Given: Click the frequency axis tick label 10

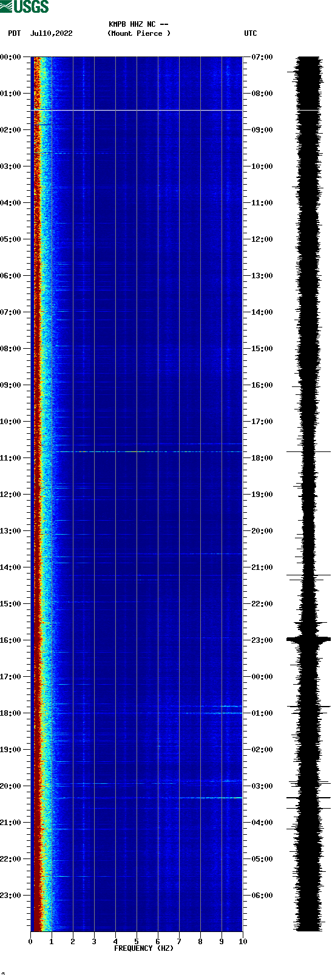Looking at the screenshot, I should (x=243, y=942).
